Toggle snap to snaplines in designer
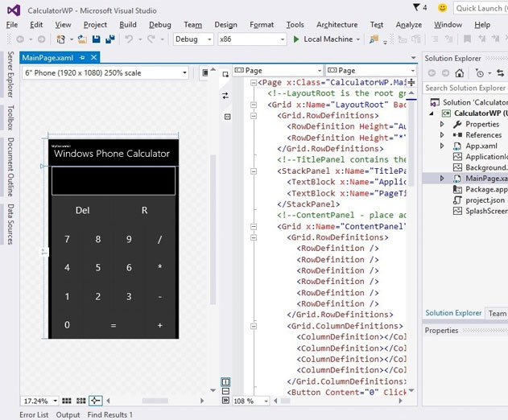The width and height of the screenshot is (508, 420). tap(95, 401)
